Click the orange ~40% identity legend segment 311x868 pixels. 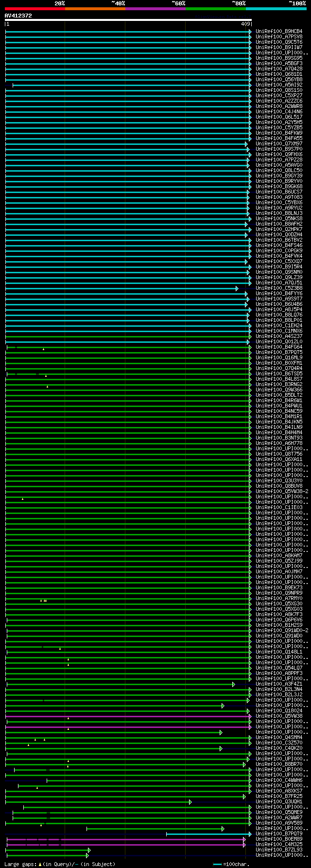(95, 8)
